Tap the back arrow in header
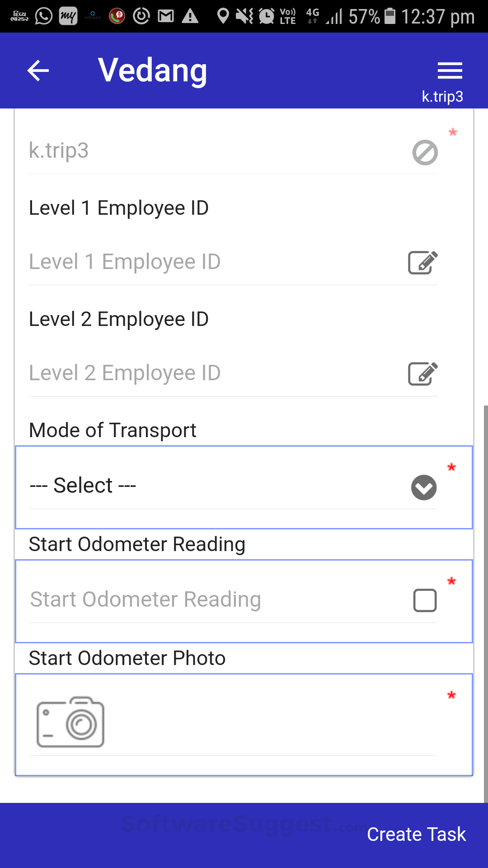The image size is (488, 868). coord(38,71)
